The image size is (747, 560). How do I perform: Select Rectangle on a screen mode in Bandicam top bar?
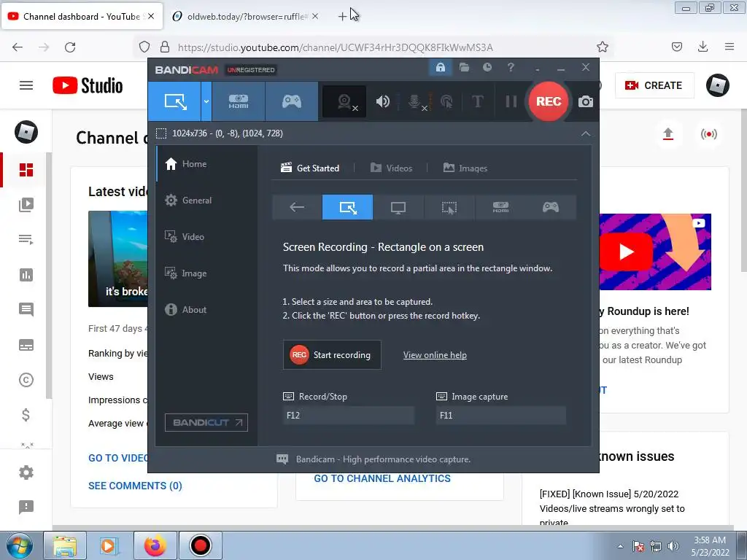click(x=175, y=101)
